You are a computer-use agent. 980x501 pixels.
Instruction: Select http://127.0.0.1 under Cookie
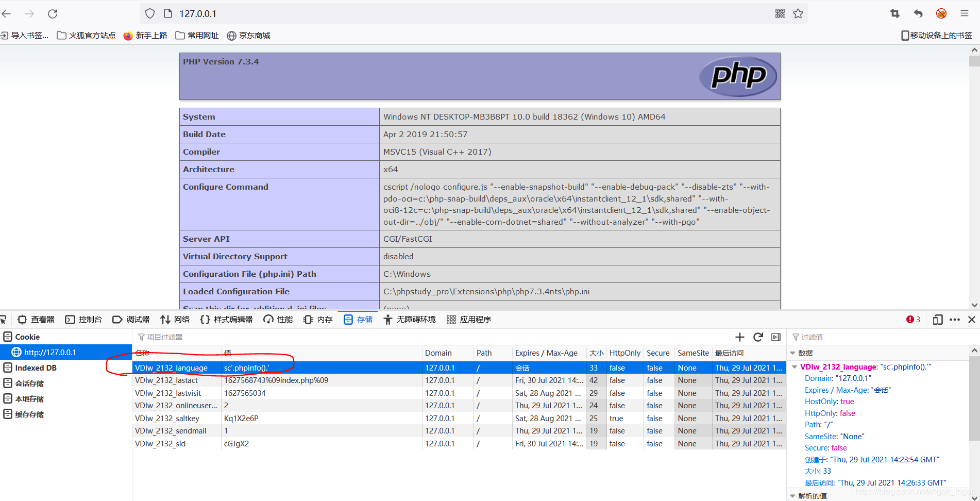coord(66,353)
